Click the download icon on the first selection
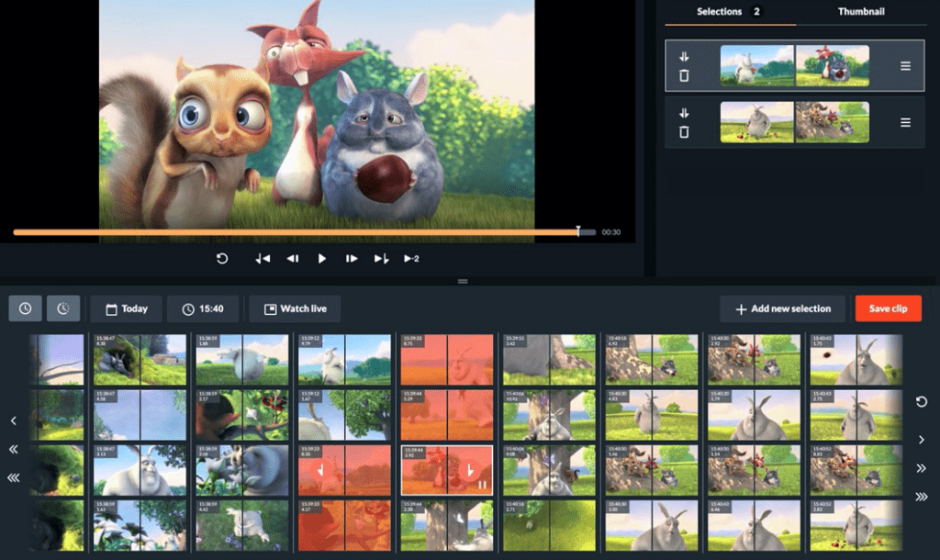The height and width of the screenshot is (560, 940). point(684,55)
